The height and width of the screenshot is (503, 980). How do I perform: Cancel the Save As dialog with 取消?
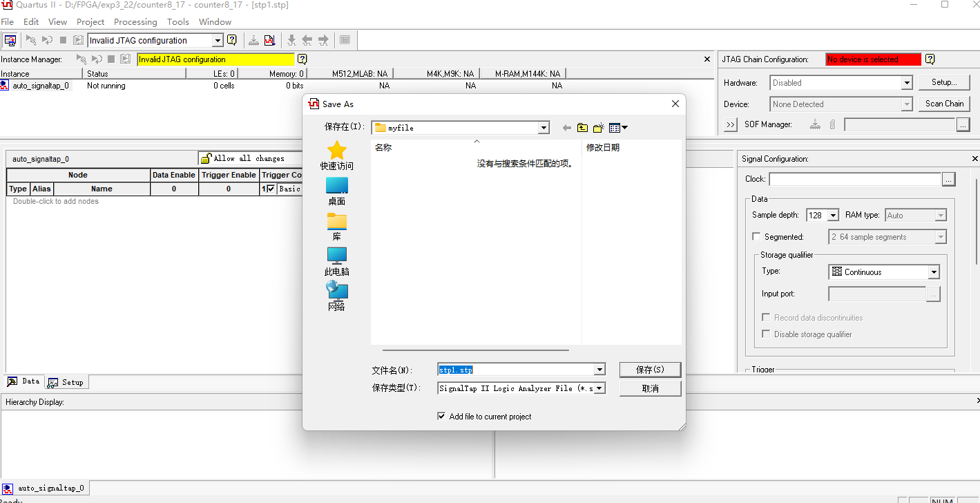(x=649, y=388)
